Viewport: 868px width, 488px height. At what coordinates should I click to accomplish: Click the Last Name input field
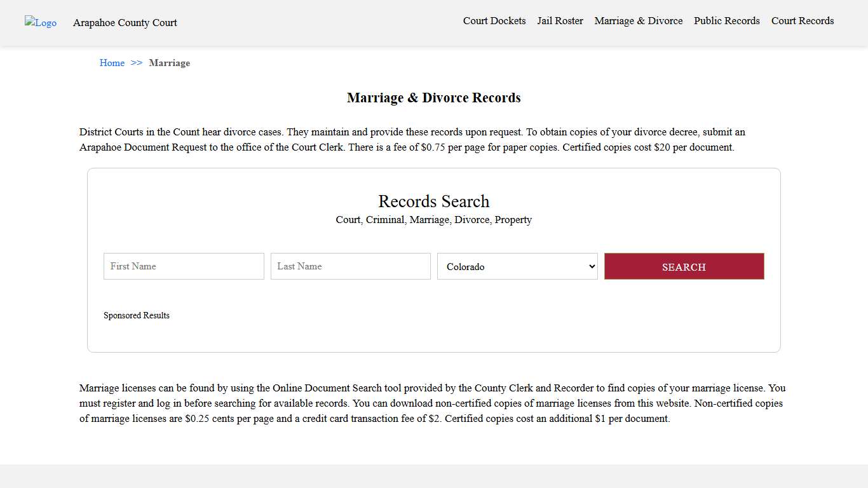coord(350,266)
